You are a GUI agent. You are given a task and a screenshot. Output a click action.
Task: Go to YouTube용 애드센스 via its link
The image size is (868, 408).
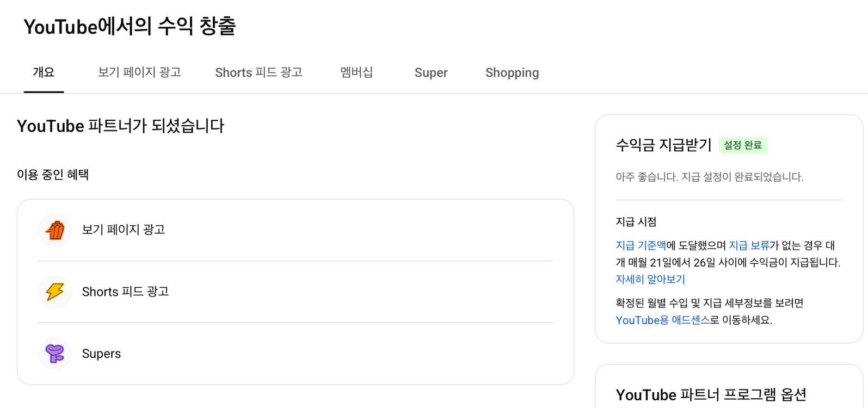click(x=663, y=320)
